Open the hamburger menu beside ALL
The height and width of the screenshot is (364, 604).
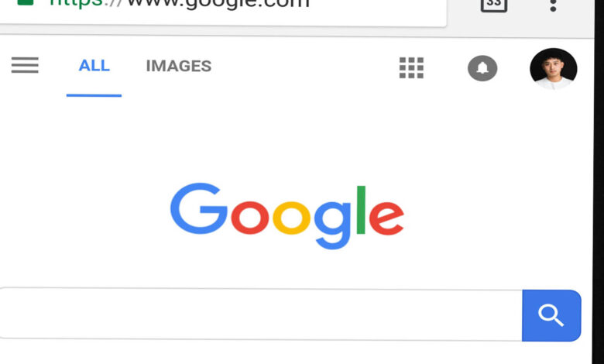[25, 65]
